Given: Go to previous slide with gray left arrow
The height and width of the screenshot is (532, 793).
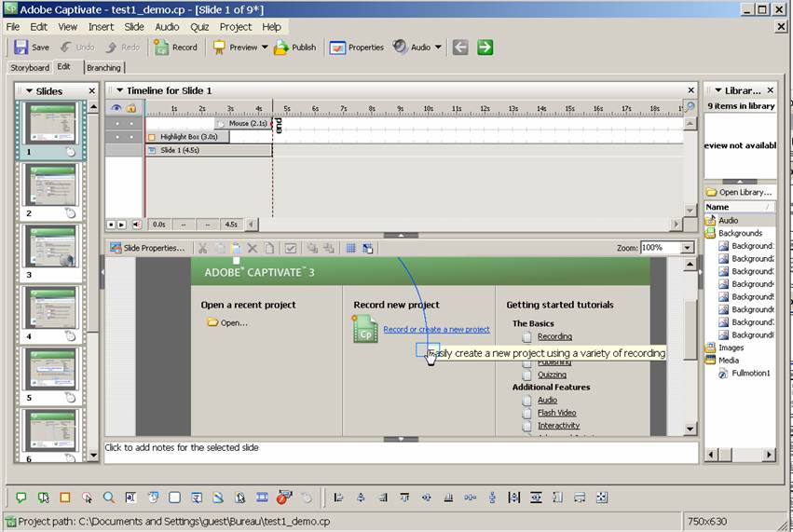Looking at the screenshot, I should (x=459, y=47).
